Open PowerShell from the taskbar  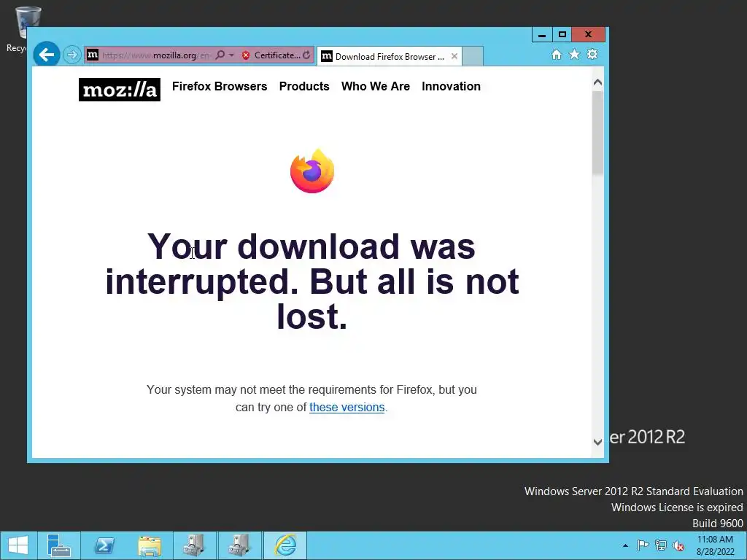(104, 545)
